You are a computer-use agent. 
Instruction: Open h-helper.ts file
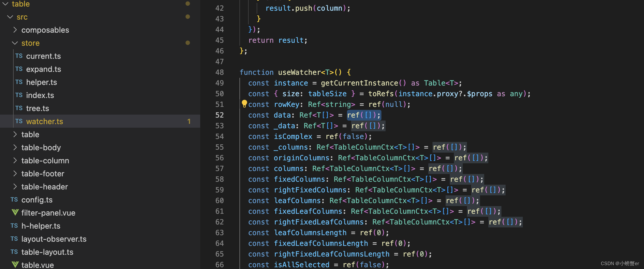41,226
